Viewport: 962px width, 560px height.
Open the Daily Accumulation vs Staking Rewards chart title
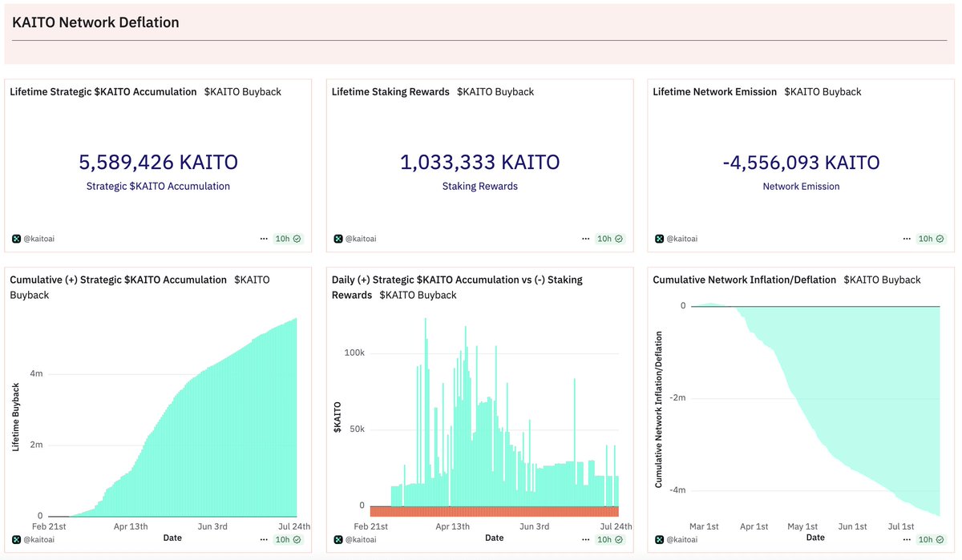pos(457,287)
